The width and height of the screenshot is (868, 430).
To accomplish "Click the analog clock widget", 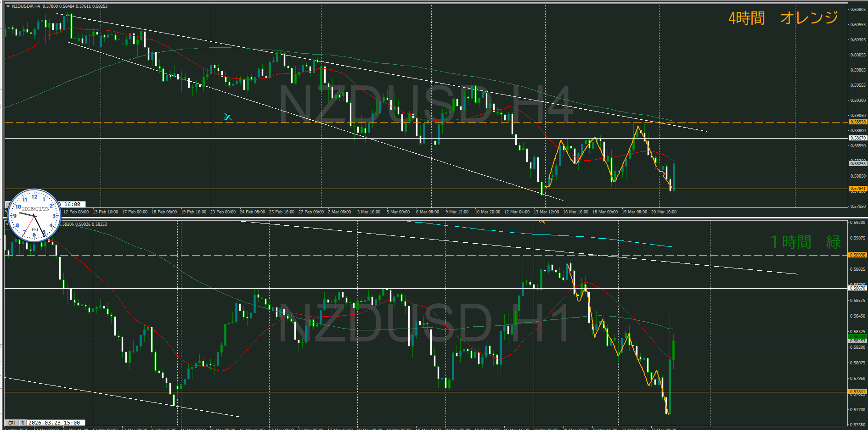I will [34, 216].
